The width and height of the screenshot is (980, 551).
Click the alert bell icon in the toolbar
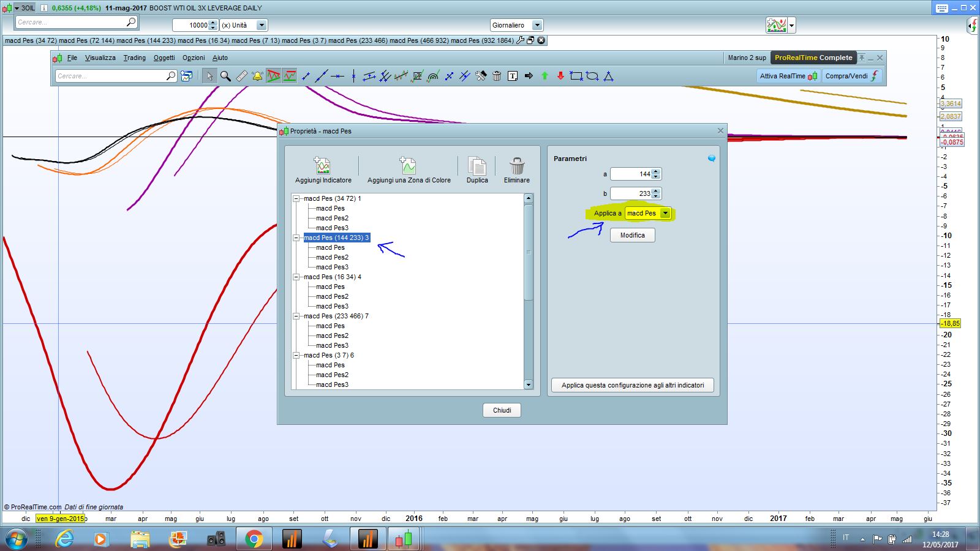(x=257, y=76)
